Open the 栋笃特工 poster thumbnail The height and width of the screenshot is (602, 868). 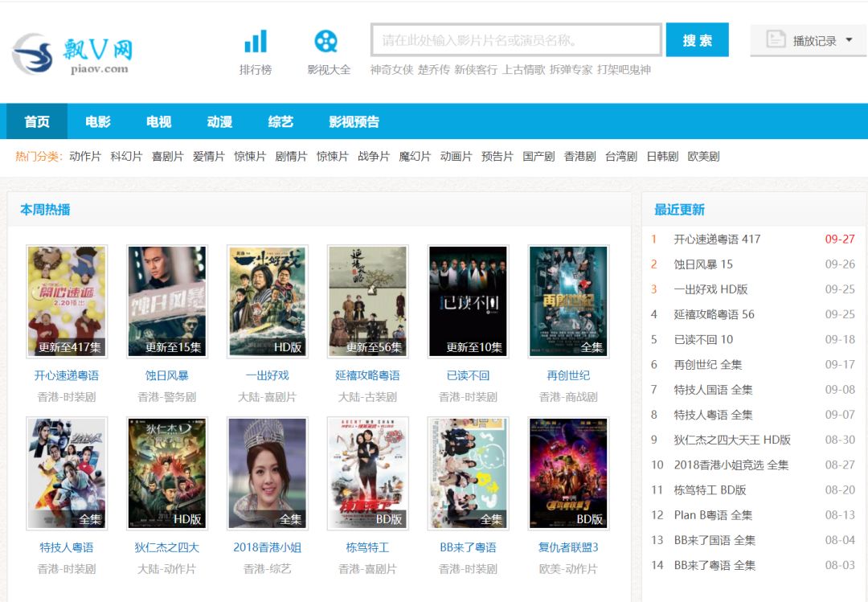pos(367,473)
